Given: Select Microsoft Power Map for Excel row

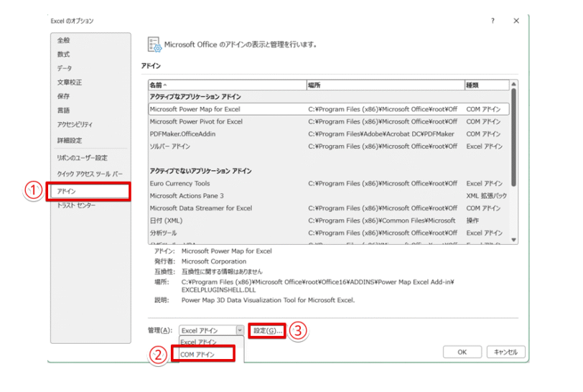Looking at the screenshot, I should (328, 109).
